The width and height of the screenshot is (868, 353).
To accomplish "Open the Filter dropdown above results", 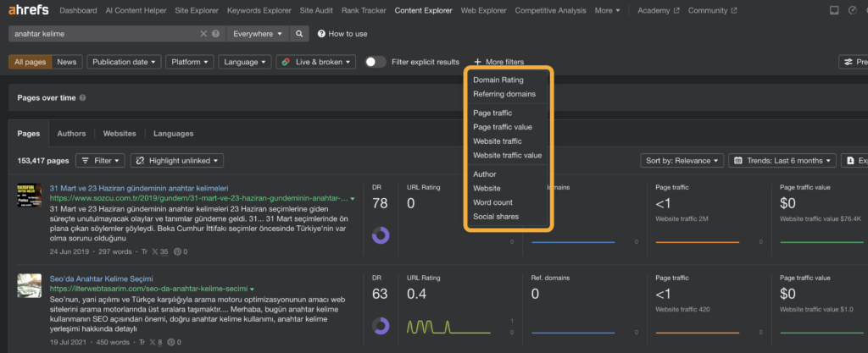I will point(100,161).
